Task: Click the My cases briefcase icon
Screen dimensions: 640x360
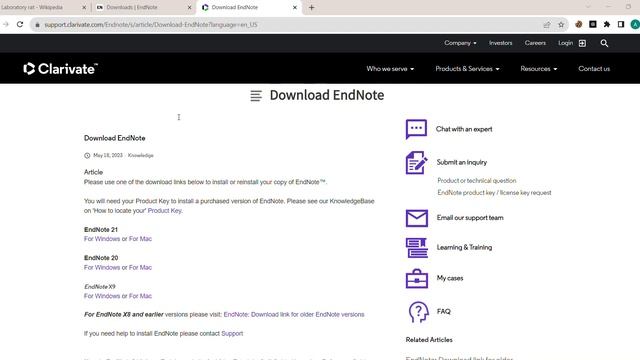Action: click(x=417, y=278)
